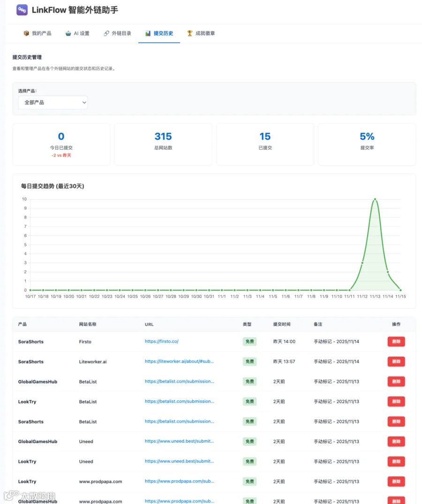The image size is (422, 504).
Task: Click the chart data point at 11/14
Action: [x=388, y=272]
